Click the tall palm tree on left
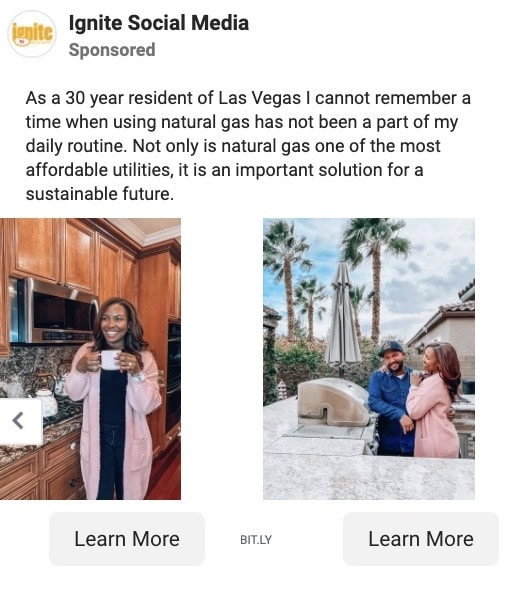Viewport: 505px width, 616px height. tap(286, 275)
